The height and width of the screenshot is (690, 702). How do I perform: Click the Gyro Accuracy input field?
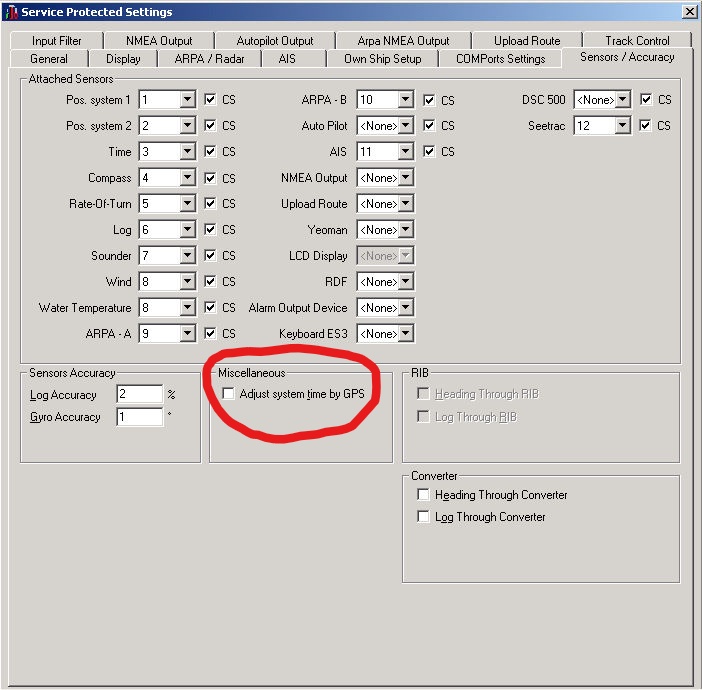click(139, 417)
